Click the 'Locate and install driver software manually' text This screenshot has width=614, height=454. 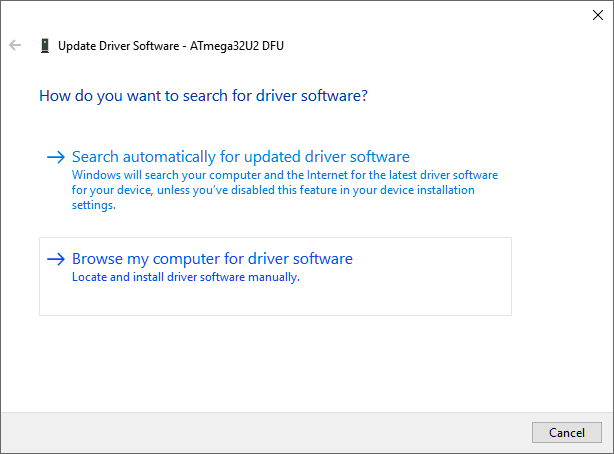pos(186,277)
